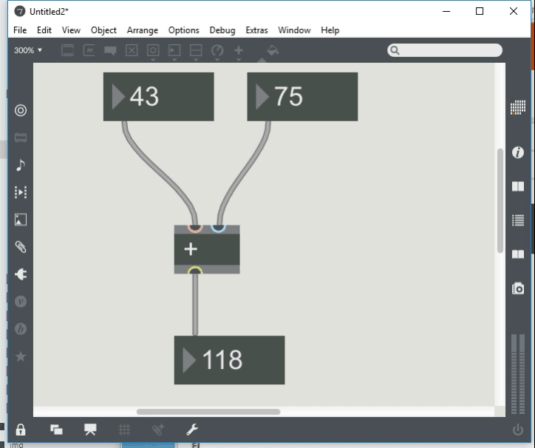Open the File menu

coord(20,30)
